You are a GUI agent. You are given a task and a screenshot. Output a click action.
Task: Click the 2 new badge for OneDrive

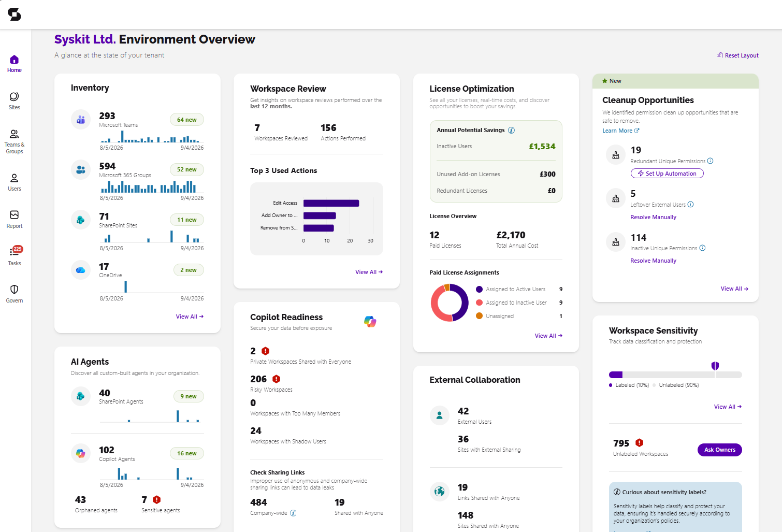pyautogui.click(x=189, y=270)
